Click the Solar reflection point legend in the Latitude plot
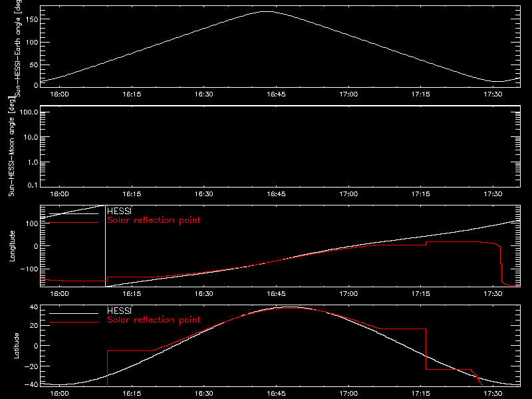This screenshot has width=532, height=399. 154,320
